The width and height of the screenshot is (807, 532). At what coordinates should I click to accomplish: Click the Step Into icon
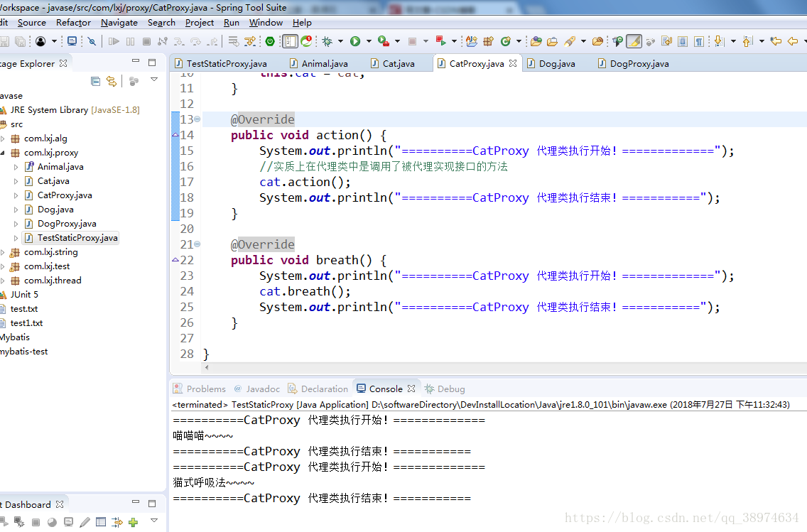click(x=179, y=41)
